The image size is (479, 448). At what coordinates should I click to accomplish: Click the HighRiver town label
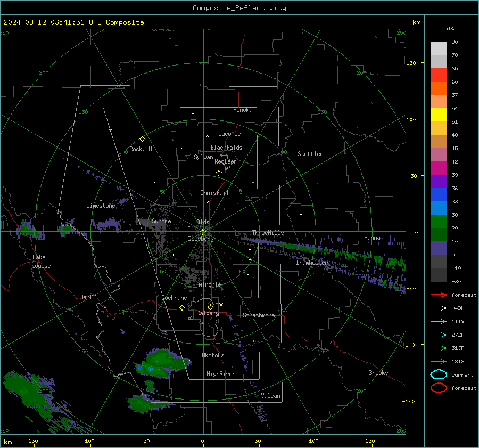[220, 374]
